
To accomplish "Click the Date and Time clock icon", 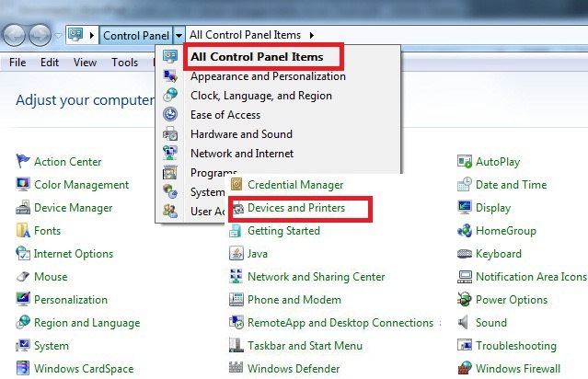I will point(465,184).
